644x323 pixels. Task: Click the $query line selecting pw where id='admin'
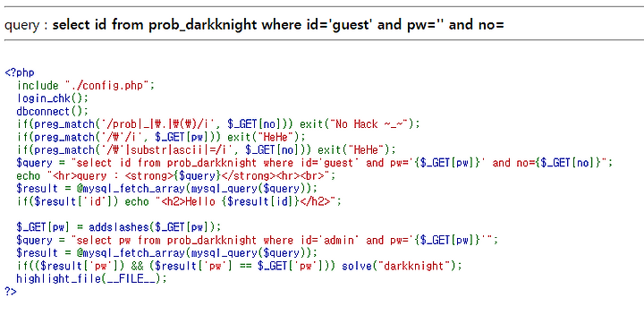pyautogui.click(x=258, y=240)
